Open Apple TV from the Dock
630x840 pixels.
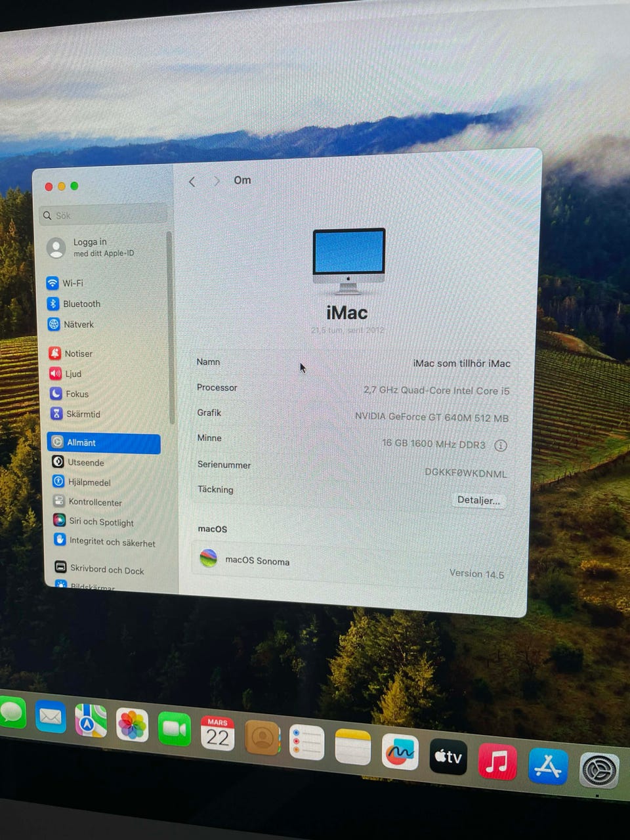point(448,757)
